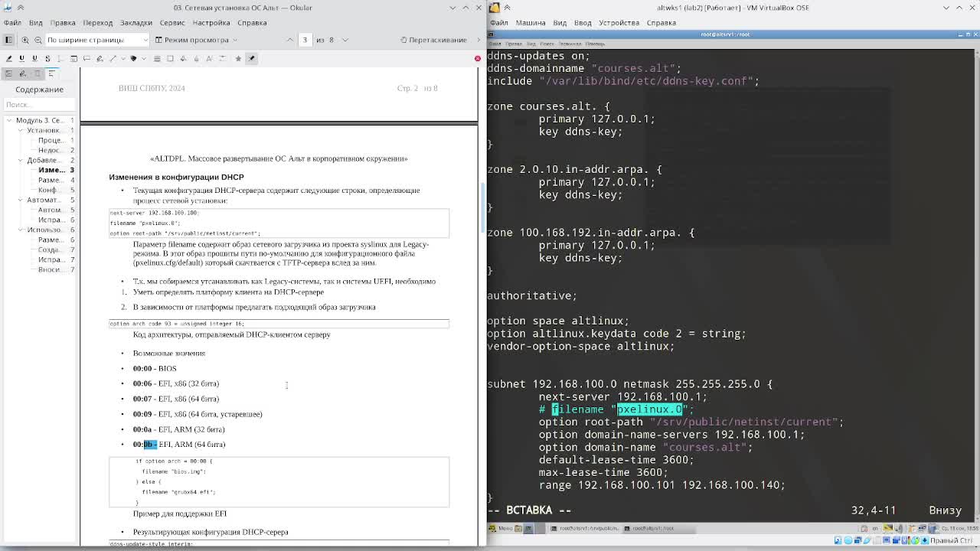Click VirtualBox 'Правый Ctrl' host key indicator
This screenshot has height=551, width=980.
tap(950, 540)
